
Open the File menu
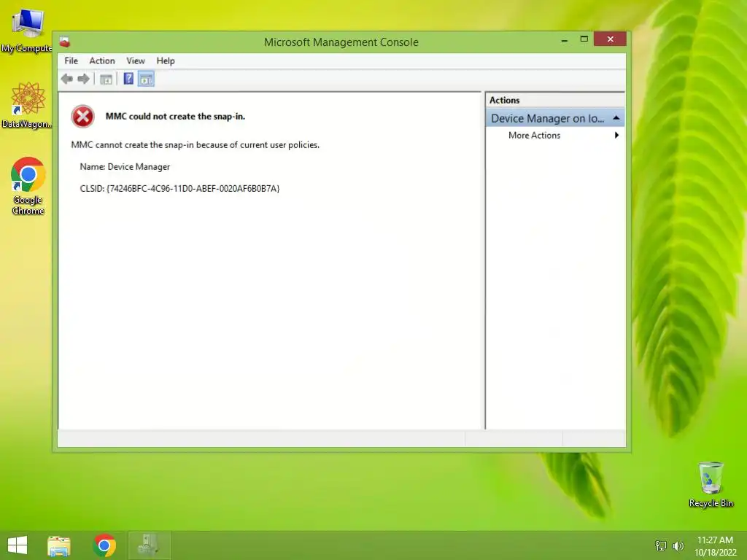click(x=71, y=61)
